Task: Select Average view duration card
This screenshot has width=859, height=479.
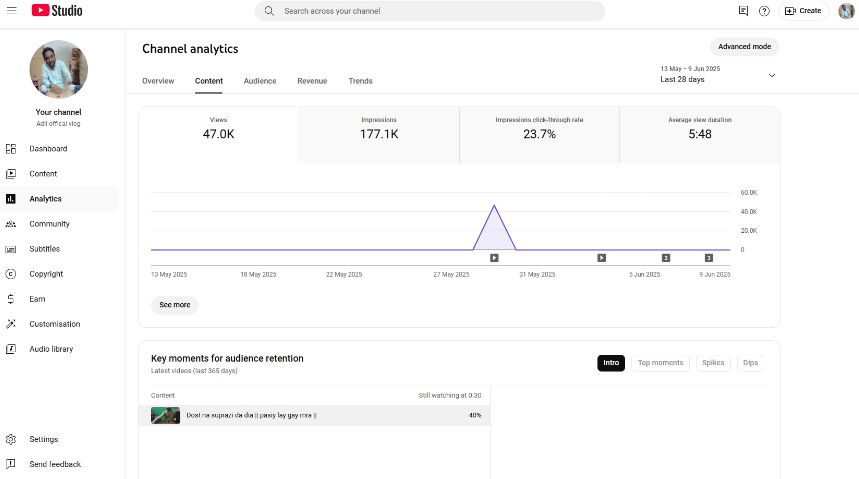Action: pyautogui.click(x=700, y=135)
